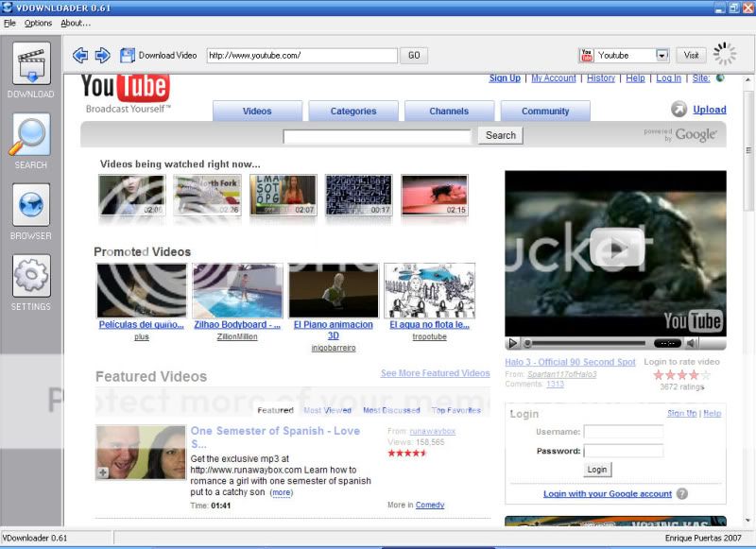Click the video player seek bar
756x549 pixels.
click(586, 343)
